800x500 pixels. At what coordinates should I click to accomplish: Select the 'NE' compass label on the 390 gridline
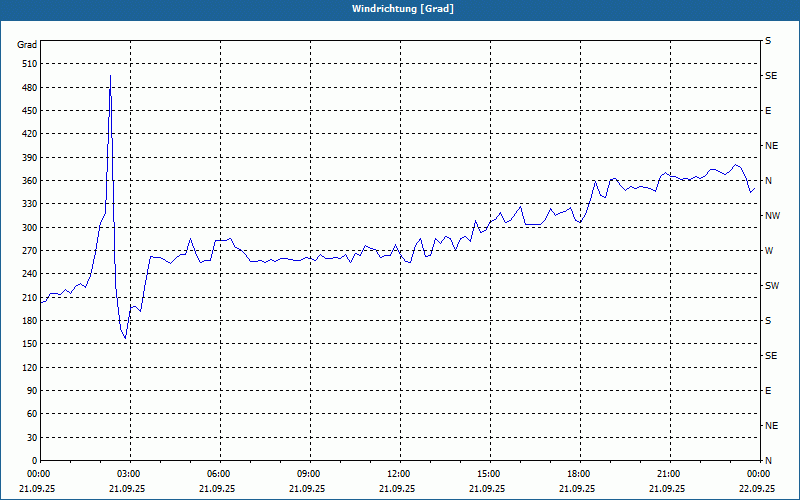(x=772, y=146)
